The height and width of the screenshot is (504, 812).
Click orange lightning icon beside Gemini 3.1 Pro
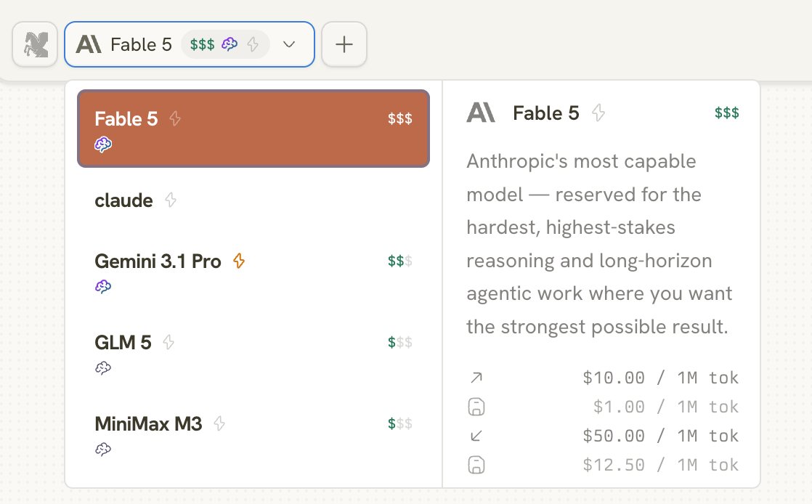tap(239, 261)
